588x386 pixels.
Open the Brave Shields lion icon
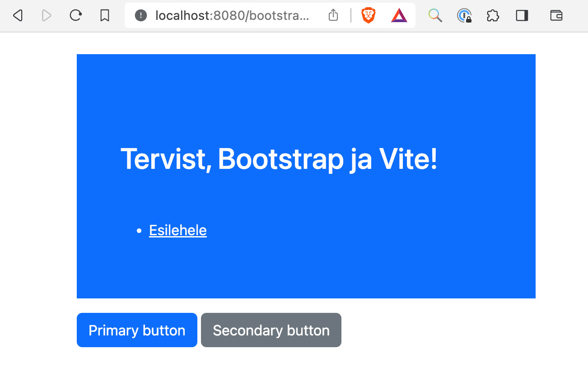point(369,16)
